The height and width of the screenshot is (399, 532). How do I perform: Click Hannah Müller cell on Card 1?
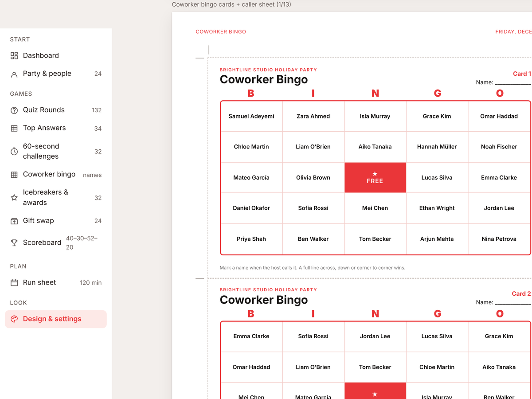(437, 147)
